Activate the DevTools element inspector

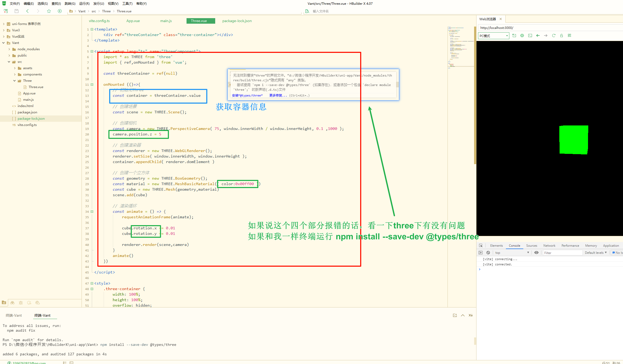pyautogui.click(x=481, y=246)
